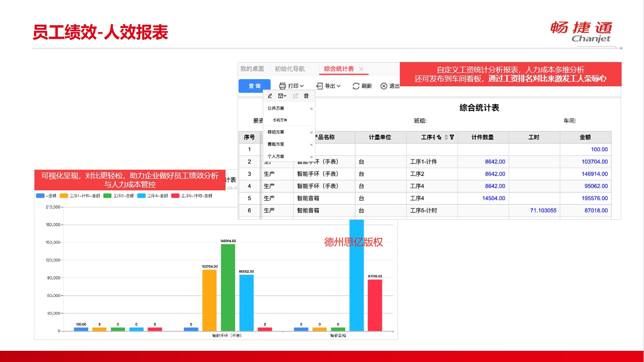Click the pencil edit icon in scheme popup
This screenshot has width=644, height=362.
(270, 96)
